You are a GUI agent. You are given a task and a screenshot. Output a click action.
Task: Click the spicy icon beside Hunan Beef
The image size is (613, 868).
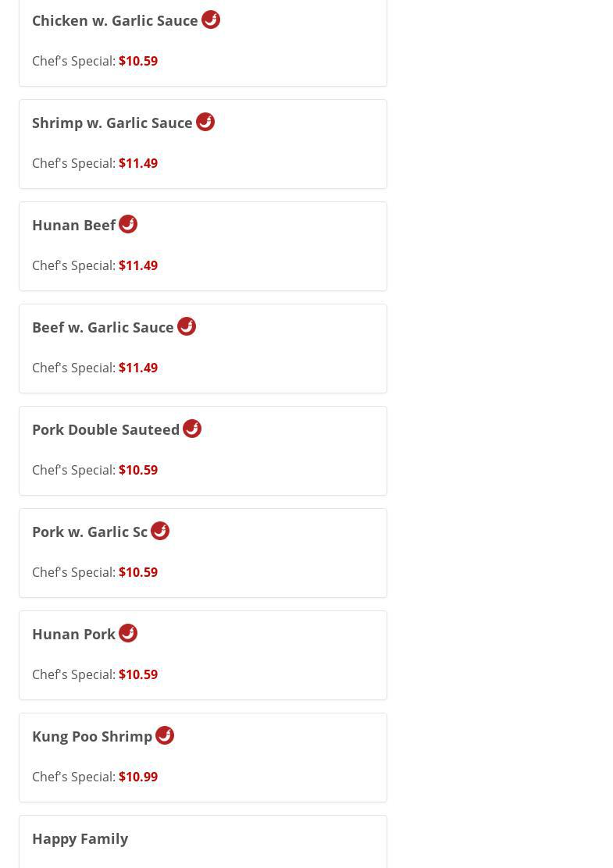[128, 224]
